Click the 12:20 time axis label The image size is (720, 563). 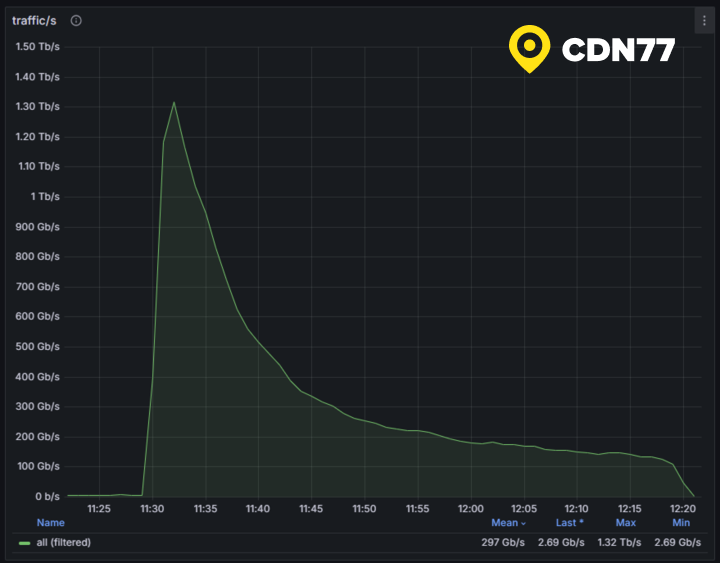tap(683, 509)
